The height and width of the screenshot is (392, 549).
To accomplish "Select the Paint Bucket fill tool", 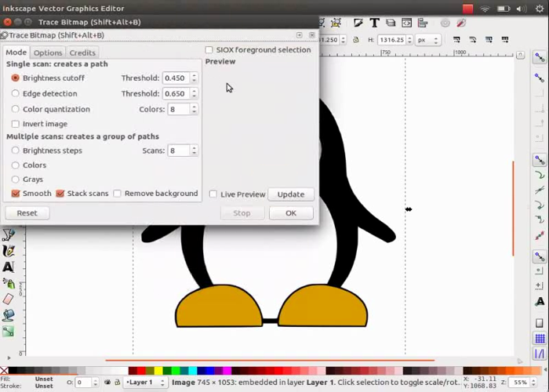I will 9,315.
